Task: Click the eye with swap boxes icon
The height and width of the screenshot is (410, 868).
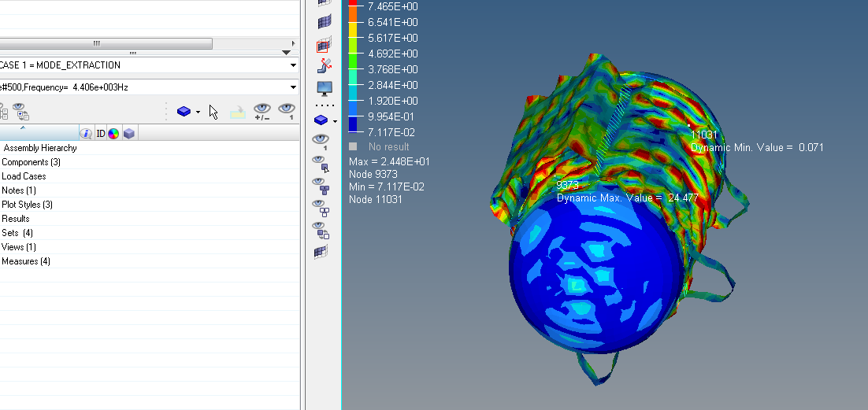Action: (321, 229)
